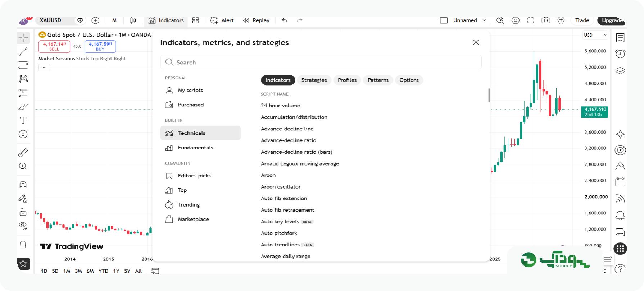
Task: Click the indicator search field
Action: click(x=321, y=62)
